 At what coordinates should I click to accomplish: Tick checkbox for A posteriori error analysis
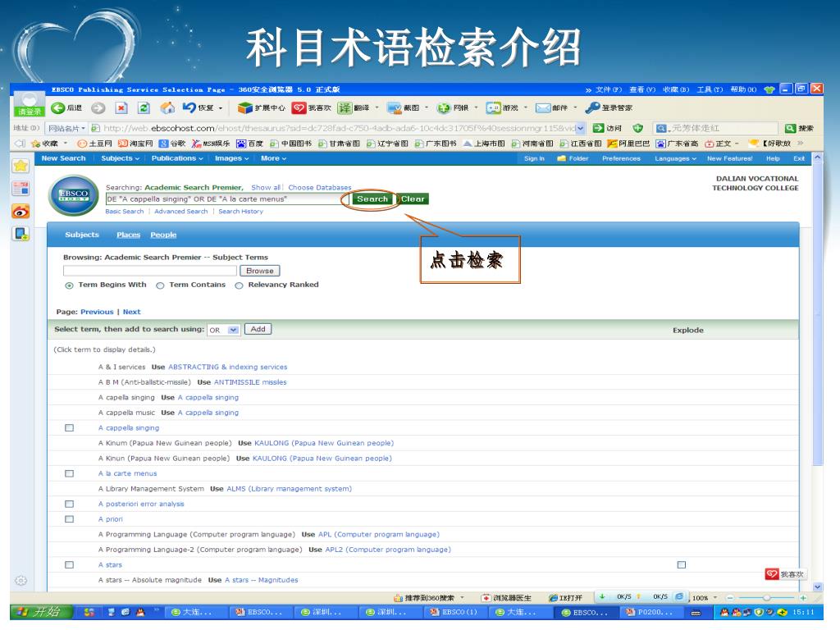coord(69,504)
